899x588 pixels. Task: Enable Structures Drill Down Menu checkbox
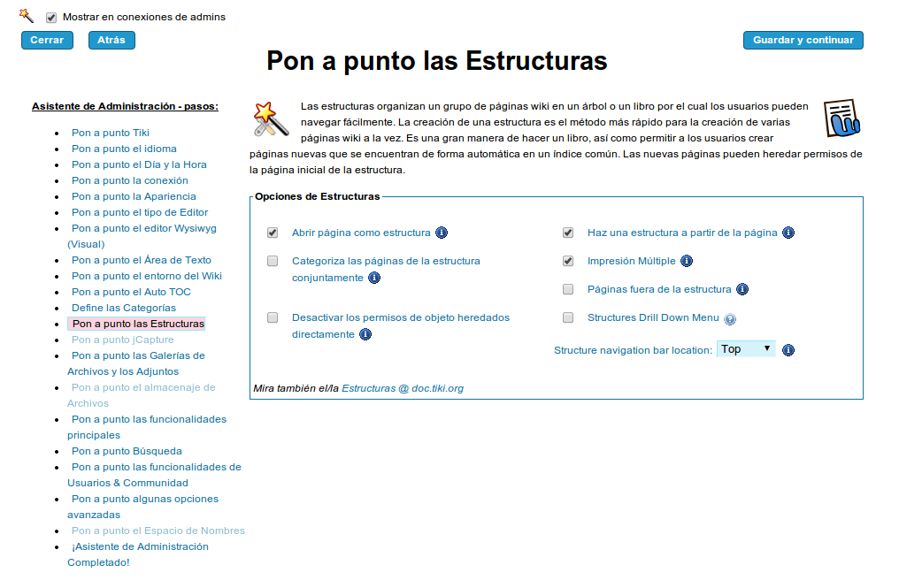tap(568, 318)
